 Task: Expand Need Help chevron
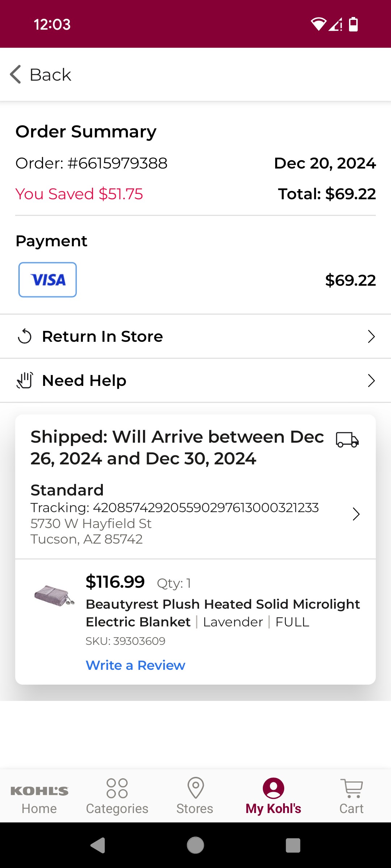[x=371, y=380]
